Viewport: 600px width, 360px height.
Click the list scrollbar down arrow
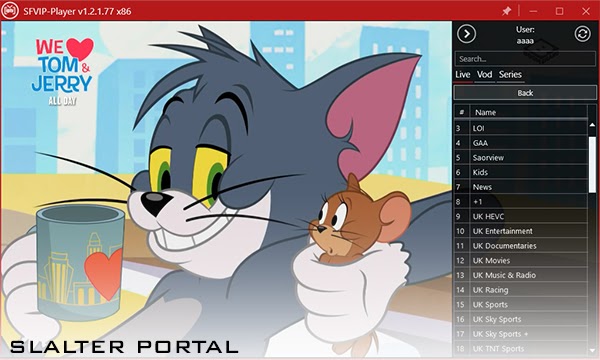pos(592,350)
